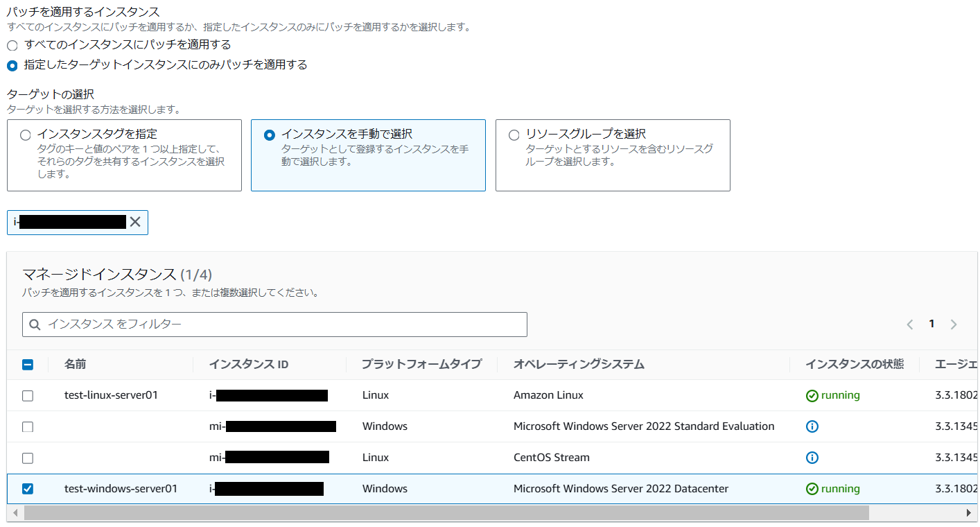Click the running status icon for test-windows-server01
Screen dimensions: 980x527
coord(812,489)
